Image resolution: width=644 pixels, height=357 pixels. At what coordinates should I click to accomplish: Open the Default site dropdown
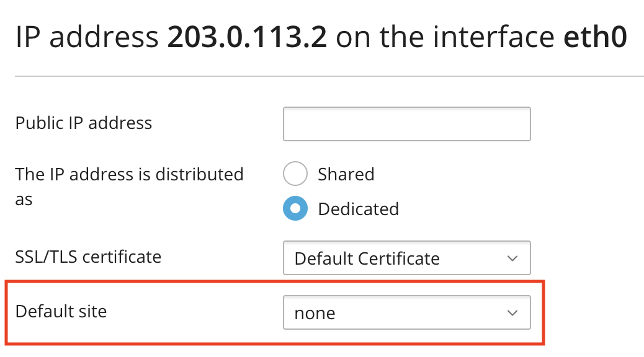pyautogui.click(x=406, y=313)
